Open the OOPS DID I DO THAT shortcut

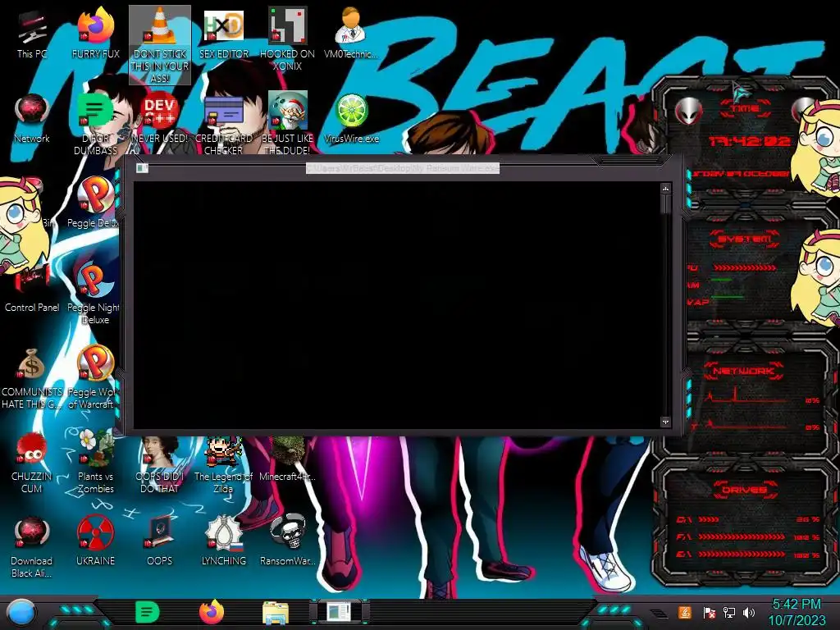click(160, 465)
